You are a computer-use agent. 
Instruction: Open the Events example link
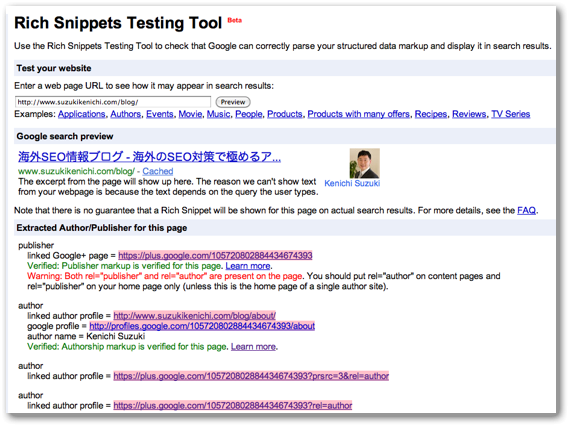[160, 114]
